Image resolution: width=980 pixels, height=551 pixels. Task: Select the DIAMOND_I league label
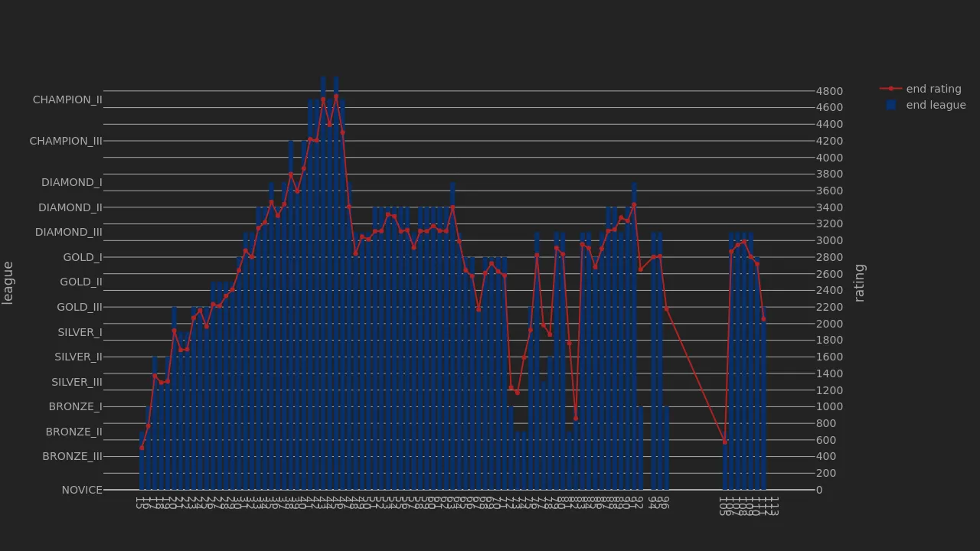[x=72, y=182]
